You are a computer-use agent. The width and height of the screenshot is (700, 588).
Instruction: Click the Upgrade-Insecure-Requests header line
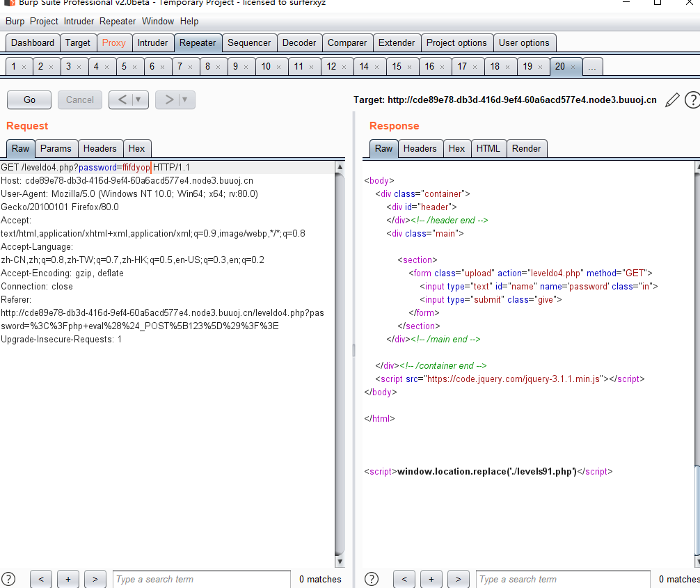point(61,340)
